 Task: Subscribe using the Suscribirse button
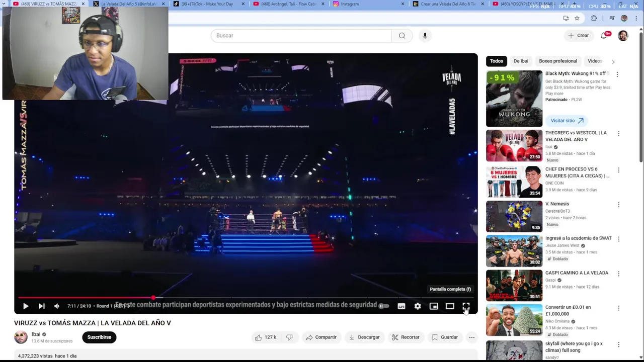(99, 337)
